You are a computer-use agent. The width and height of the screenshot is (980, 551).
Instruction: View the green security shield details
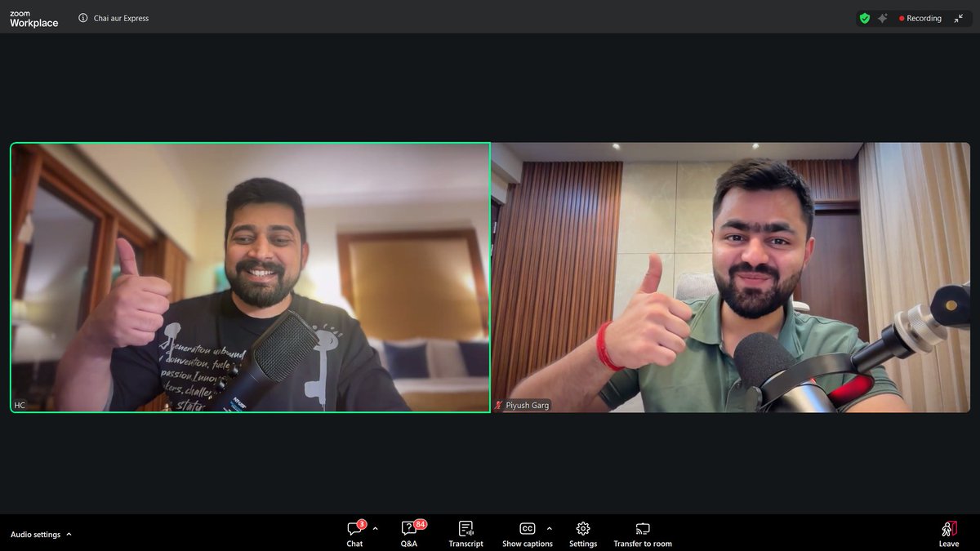(x=865, y=17)
